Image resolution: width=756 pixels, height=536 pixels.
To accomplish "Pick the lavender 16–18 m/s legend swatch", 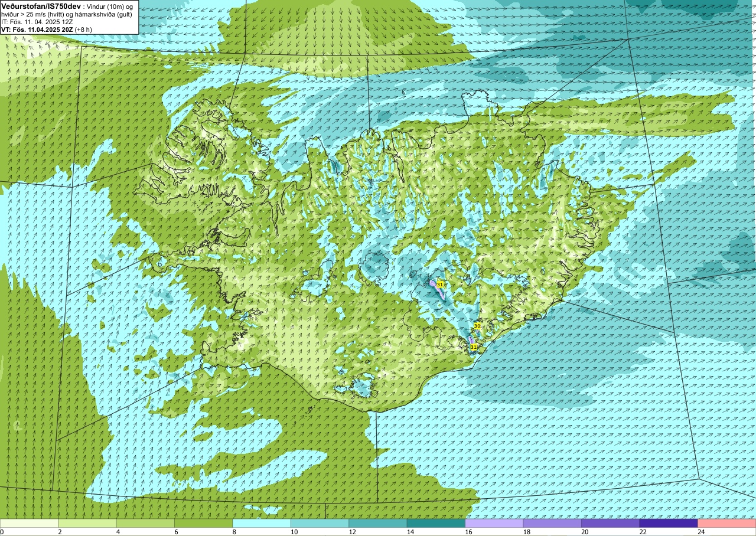I will point(494,524).
